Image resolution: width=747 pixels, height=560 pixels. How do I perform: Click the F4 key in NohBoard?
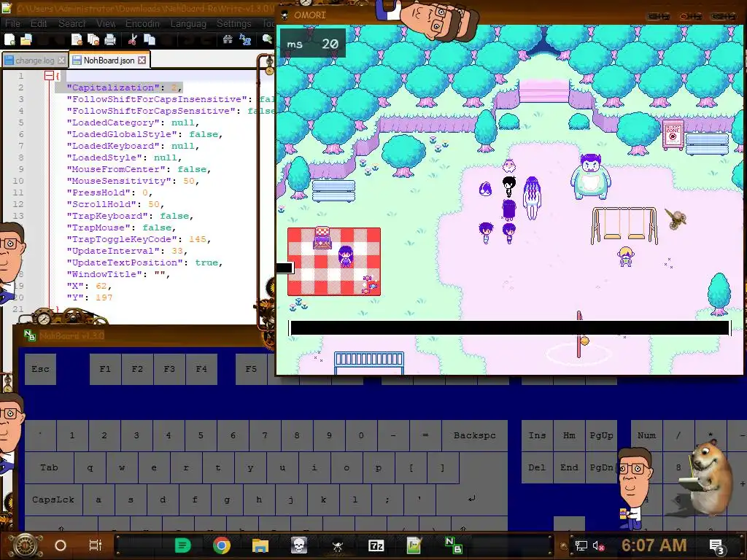[x=201, y=369]
